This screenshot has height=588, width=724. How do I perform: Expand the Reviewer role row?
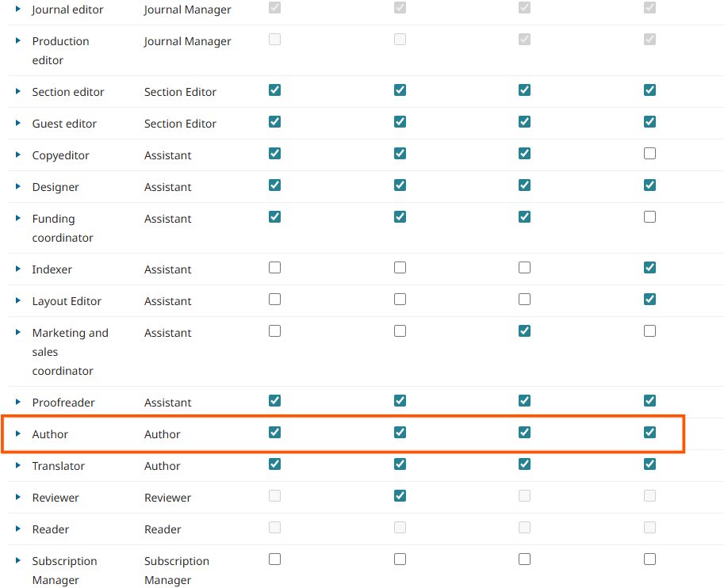point(18,497)
